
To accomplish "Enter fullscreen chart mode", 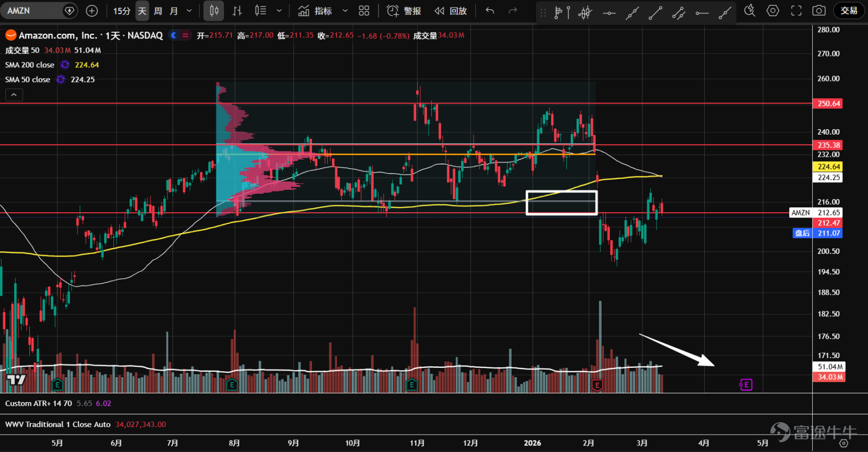I will [796, 11].
